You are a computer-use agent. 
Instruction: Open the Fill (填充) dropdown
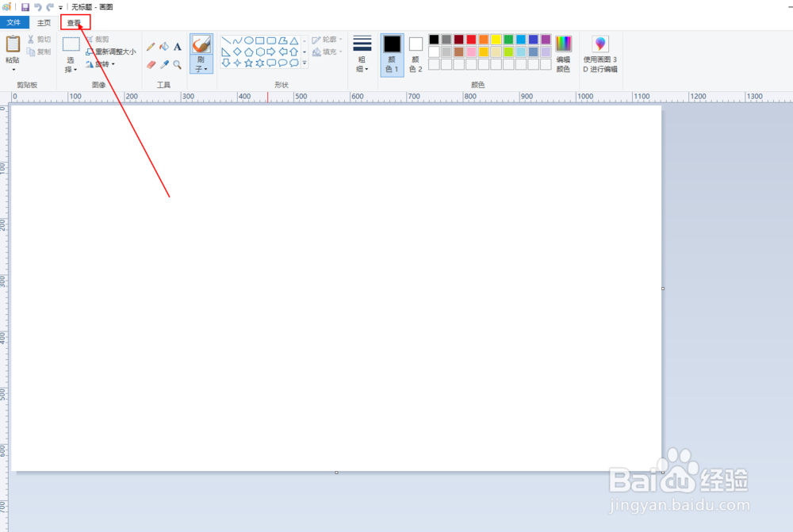tap(328, 52)
